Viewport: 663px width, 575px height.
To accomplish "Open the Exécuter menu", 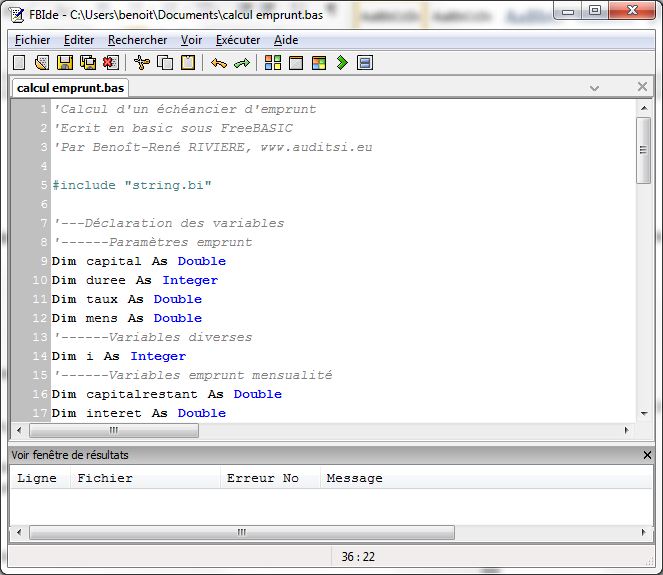I will click(238, 40).
